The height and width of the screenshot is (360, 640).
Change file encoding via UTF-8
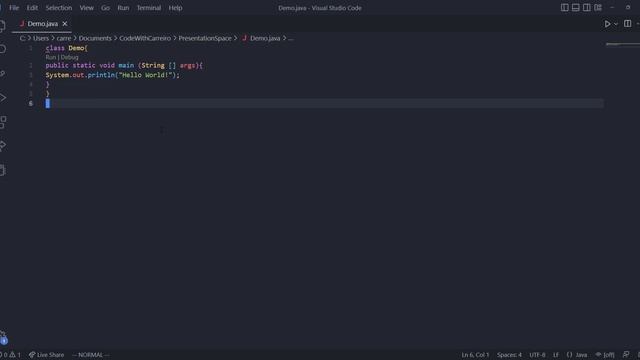point(537,355)
